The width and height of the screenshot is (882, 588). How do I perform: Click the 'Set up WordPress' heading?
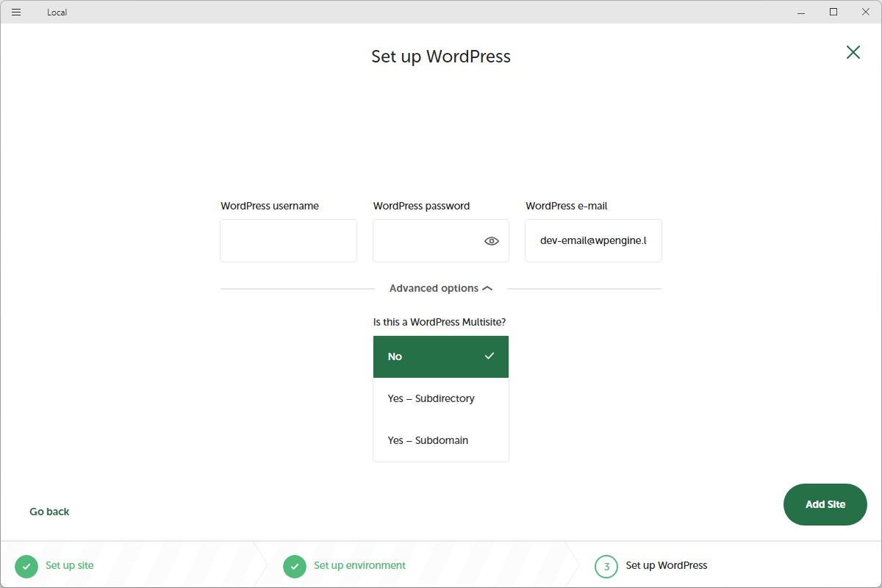[x=441, y=57]
